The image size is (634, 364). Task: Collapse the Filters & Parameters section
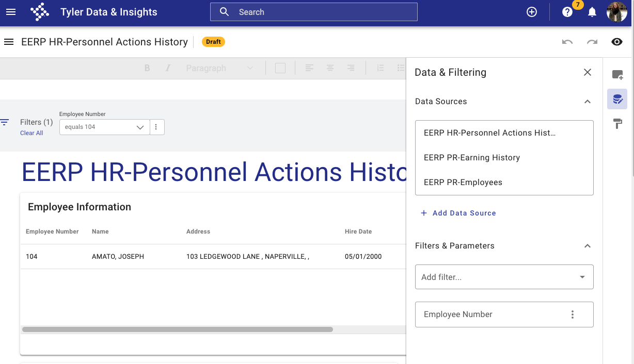tap(588, 246)
